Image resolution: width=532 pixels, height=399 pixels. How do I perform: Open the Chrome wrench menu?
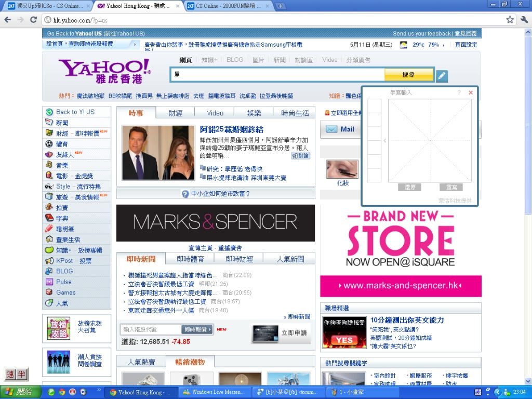[x=524, y=20]
